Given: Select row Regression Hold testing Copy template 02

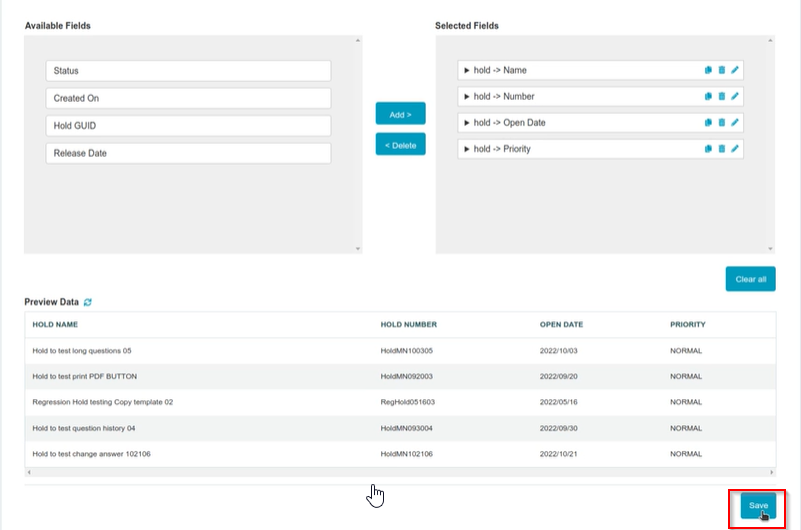Looking at the screenshot, I should (x=400, y=402).
